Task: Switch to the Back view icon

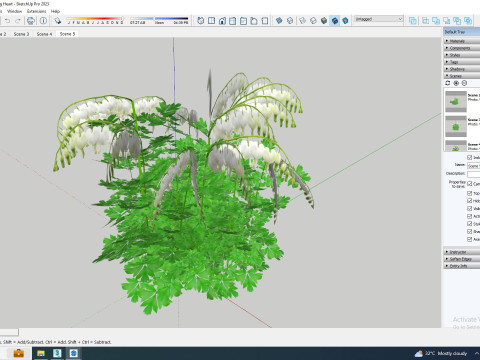Action: (243, 21)
